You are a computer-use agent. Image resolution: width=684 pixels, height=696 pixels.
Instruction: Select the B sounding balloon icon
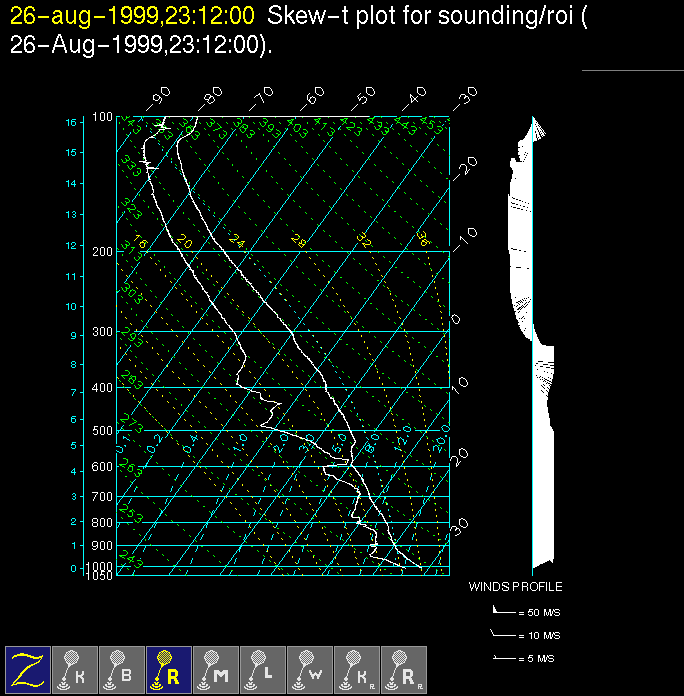coord(122,668)
